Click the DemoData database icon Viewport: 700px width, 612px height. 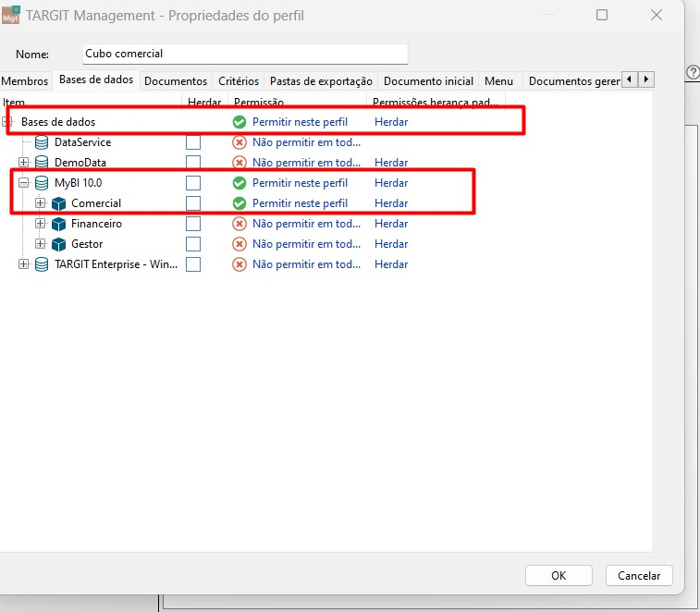[x=42, y=163]
